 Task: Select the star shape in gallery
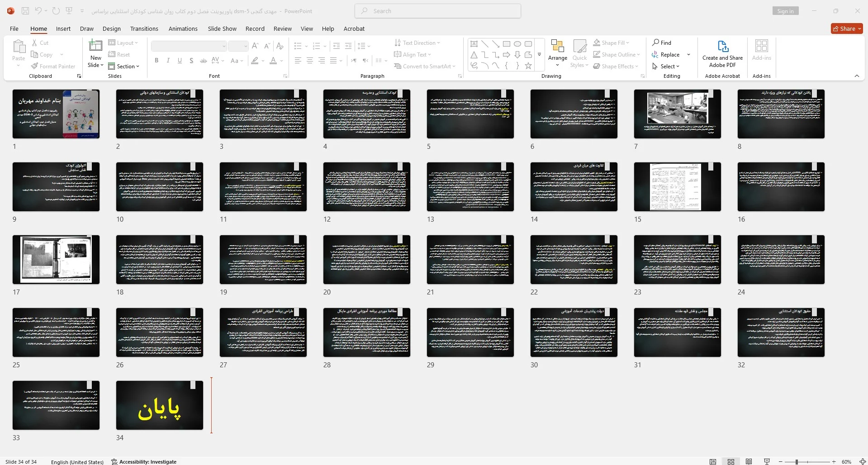pyautogui.click(x=528, y=66)
